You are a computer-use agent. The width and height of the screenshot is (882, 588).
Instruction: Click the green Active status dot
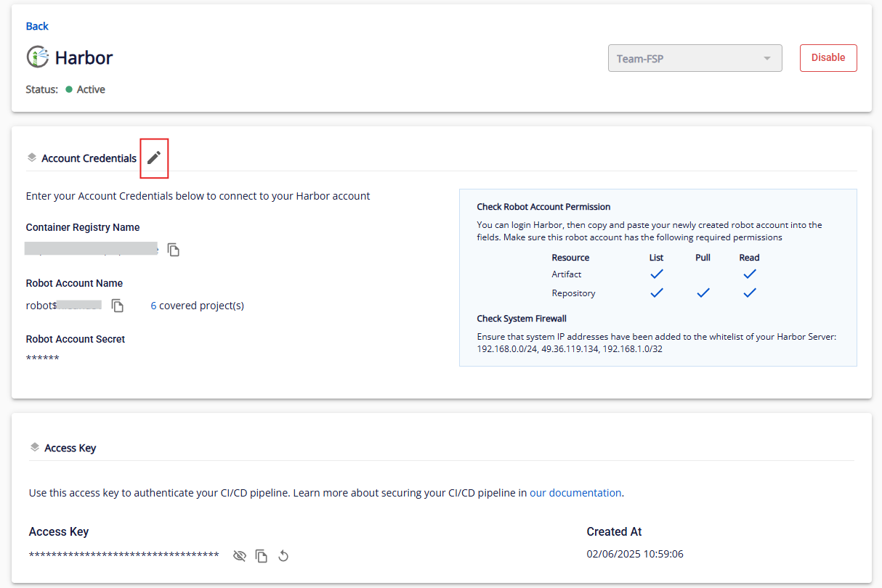(x=69, y=89)
